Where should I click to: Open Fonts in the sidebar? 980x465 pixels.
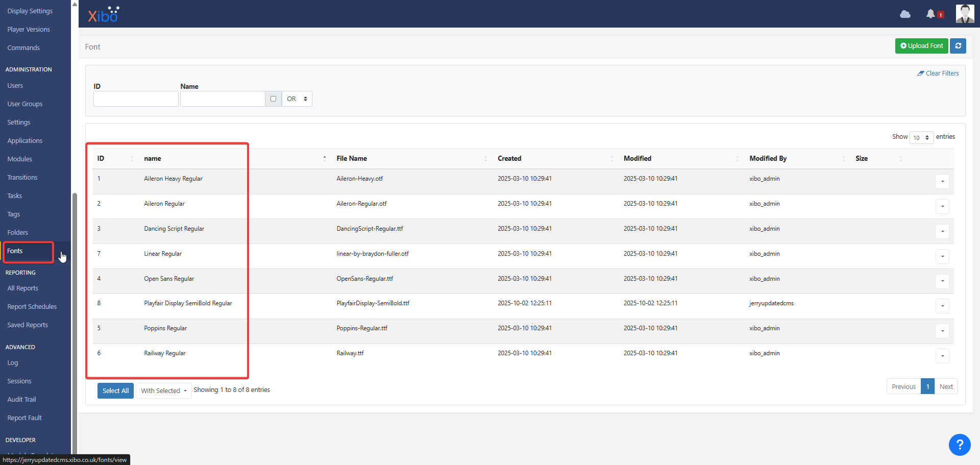(15, 251)
